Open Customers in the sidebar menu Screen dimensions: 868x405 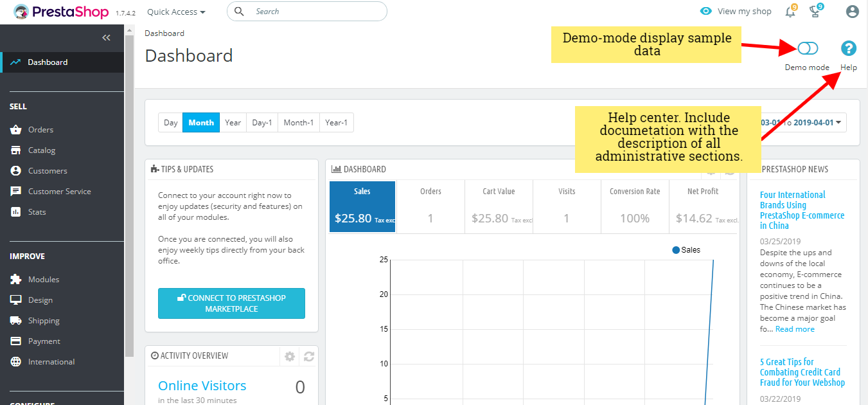(x=48, y=171)
